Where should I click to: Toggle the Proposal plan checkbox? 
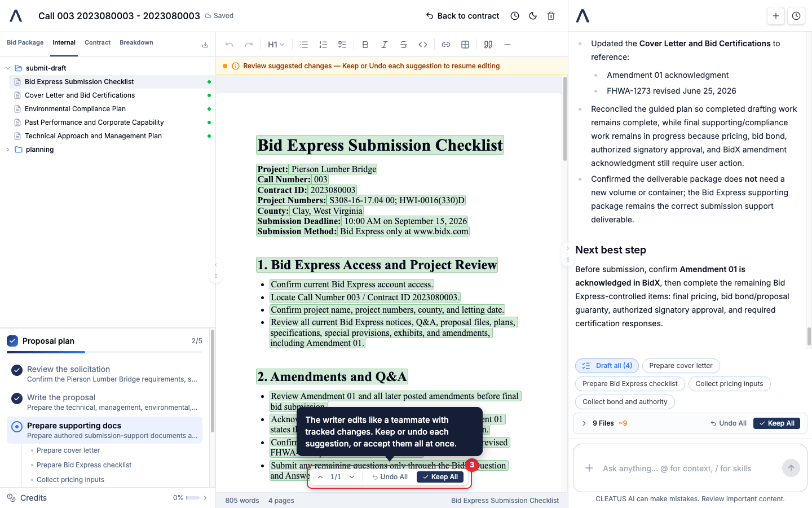point(12,341)
